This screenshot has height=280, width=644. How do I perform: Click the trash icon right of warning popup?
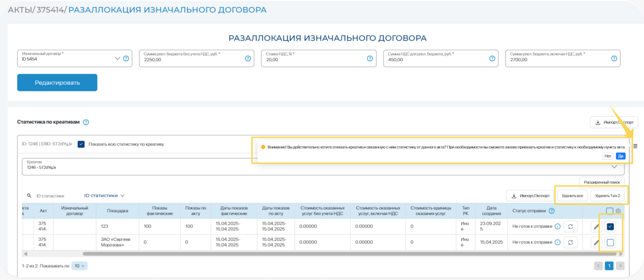point(635,146)
